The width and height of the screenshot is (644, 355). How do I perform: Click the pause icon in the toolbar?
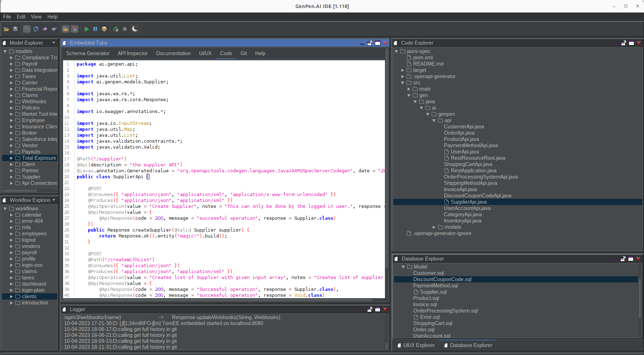tap(95, 29)
